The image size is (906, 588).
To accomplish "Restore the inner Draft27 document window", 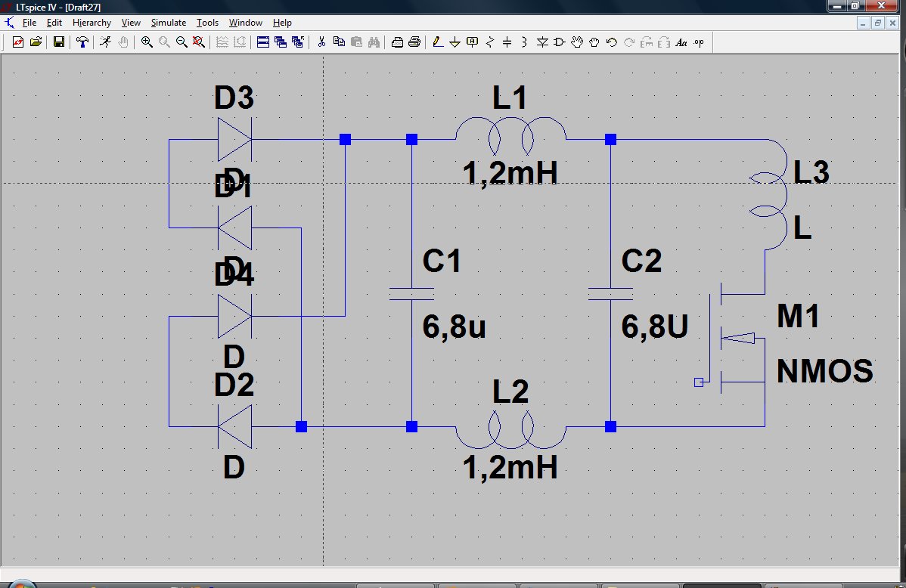I will point(878,23).
